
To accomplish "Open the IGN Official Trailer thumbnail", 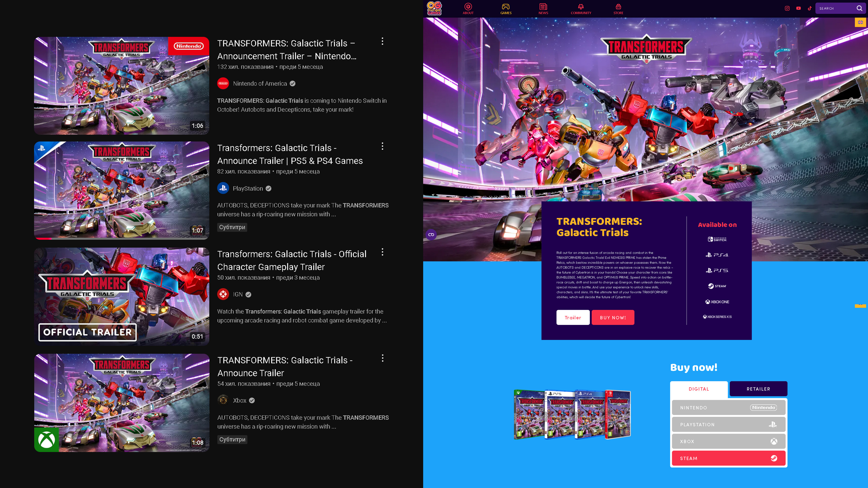I will click(x=122, y=296).
